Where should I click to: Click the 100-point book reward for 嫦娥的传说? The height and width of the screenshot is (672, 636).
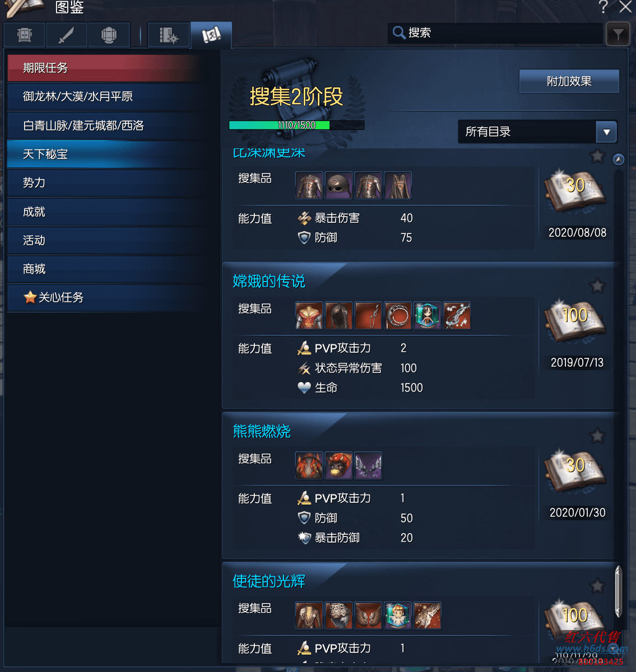[575, 320]
